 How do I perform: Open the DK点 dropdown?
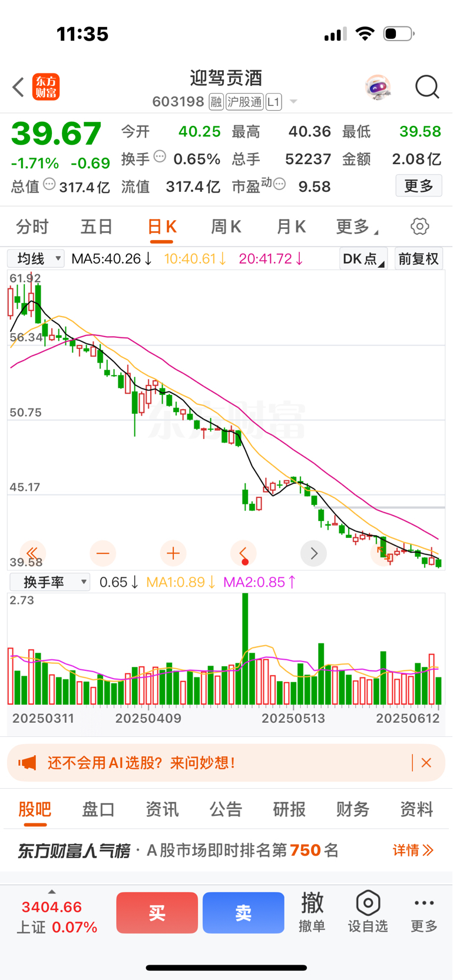pos(363,258)
